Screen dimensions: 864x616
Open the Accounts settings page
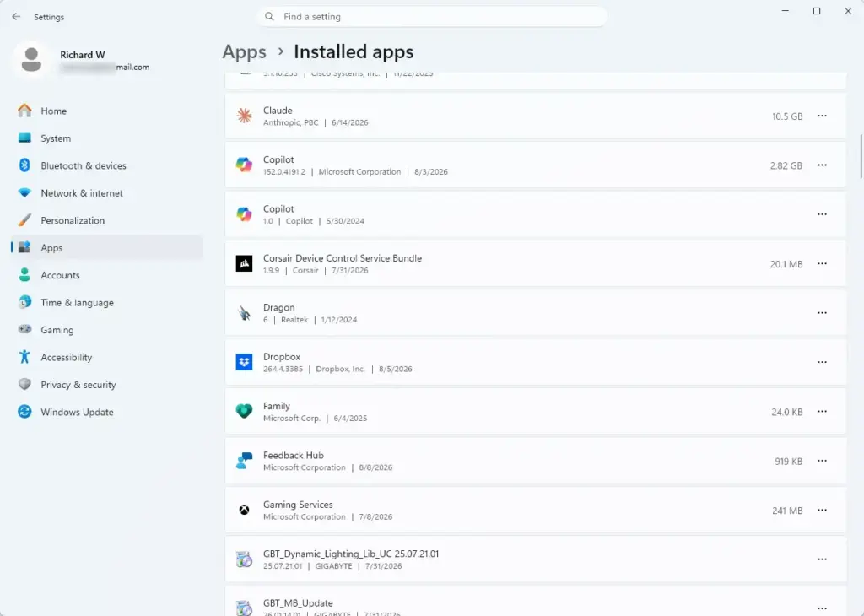click(x=106, y=275)
